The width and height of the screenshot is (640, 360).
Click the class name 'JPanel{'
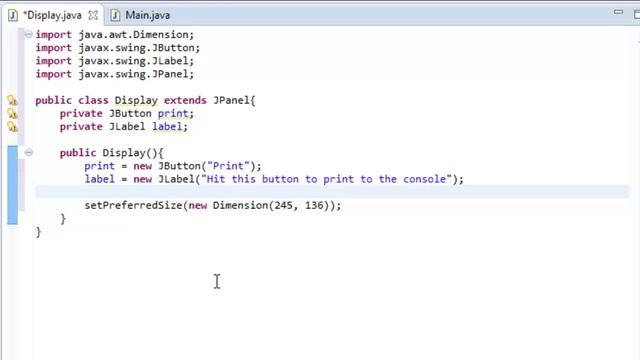[x=234, y=100]
